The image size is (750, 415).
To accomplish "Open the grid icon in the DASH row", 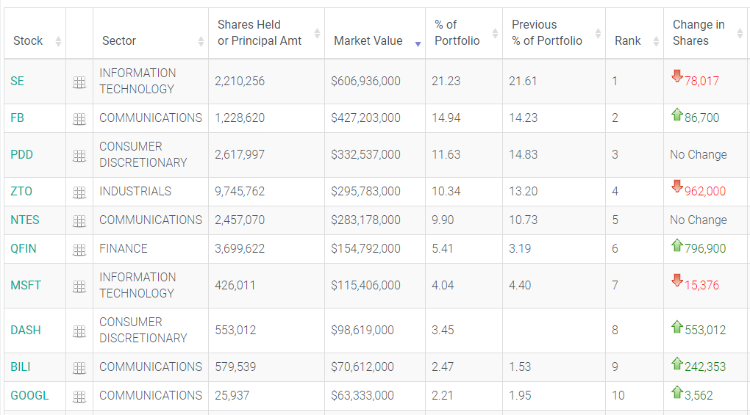I will (x=79, y=331).
